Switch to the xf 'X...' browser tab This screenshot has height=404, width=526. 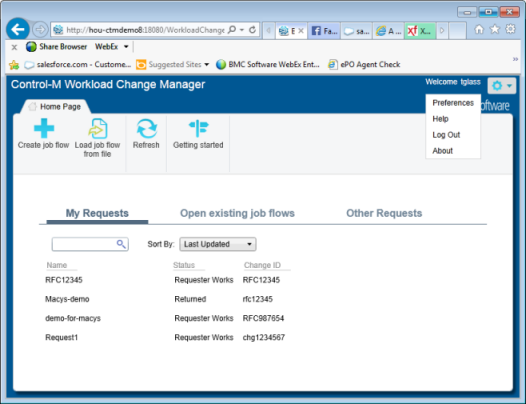420,31
